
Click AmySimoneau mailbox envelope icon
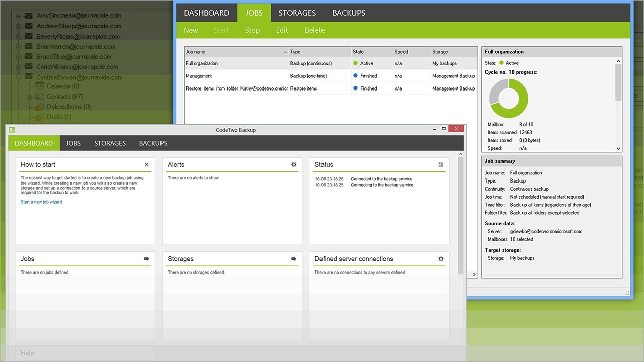(29, 16)
